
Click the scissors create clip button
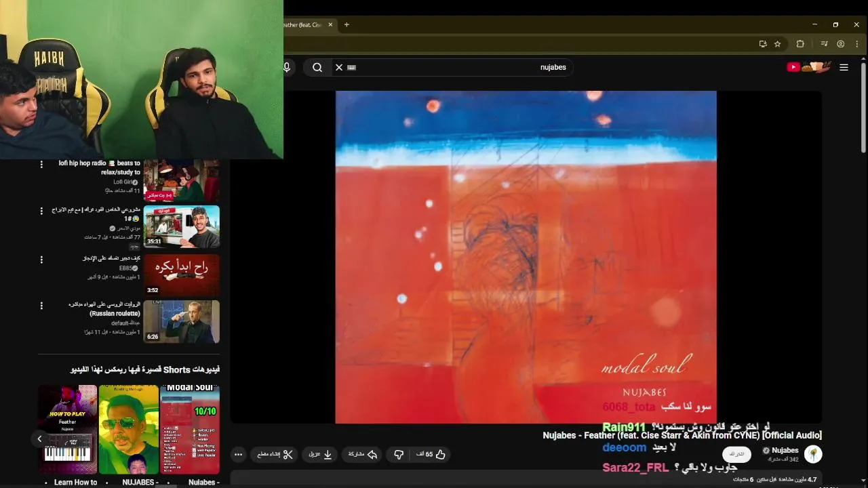275,454
